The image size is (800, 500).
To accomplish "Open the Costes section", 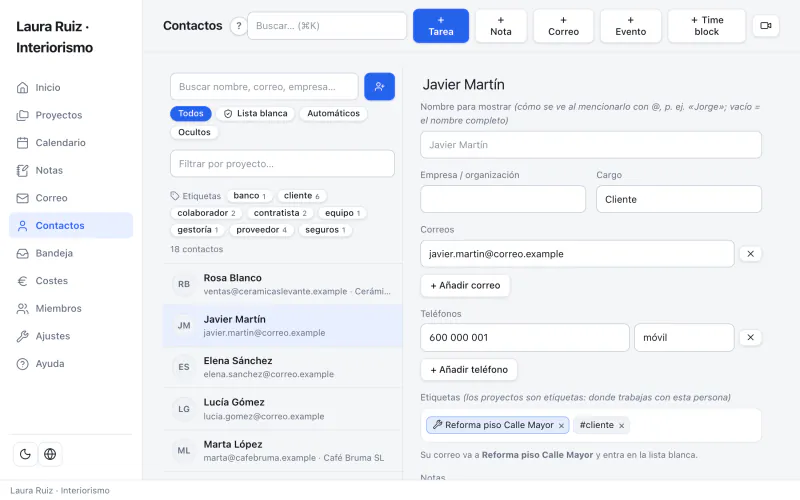I will click(x=71, y=281).
